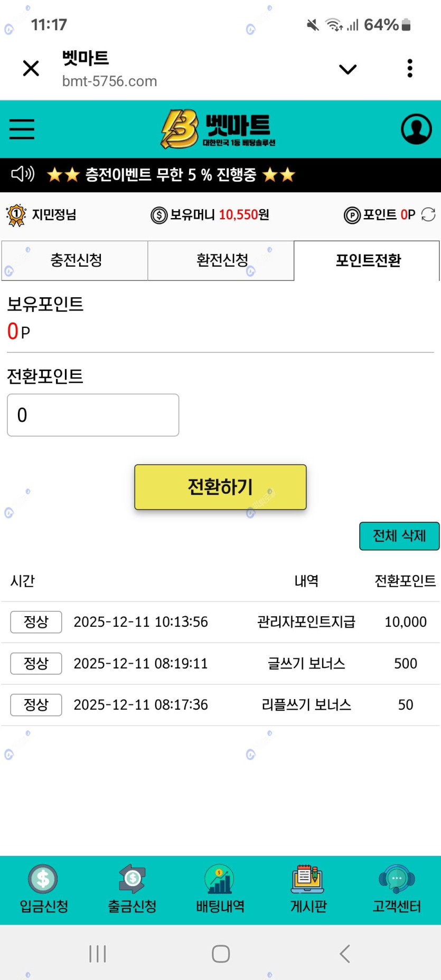The width and height of the screenshot is (441, 980).
Task: Open the user profile icon
Action: coord(416,129)
